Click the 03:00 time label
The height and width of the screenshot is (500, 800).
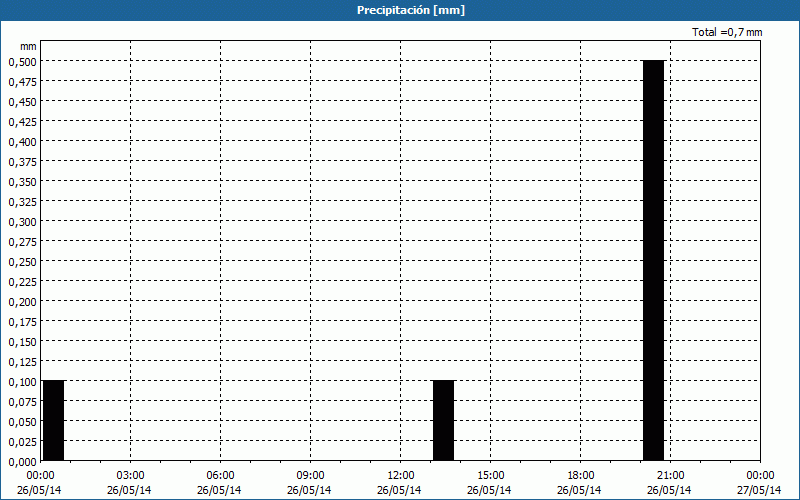pyautogui.click(x=130, y=476)
